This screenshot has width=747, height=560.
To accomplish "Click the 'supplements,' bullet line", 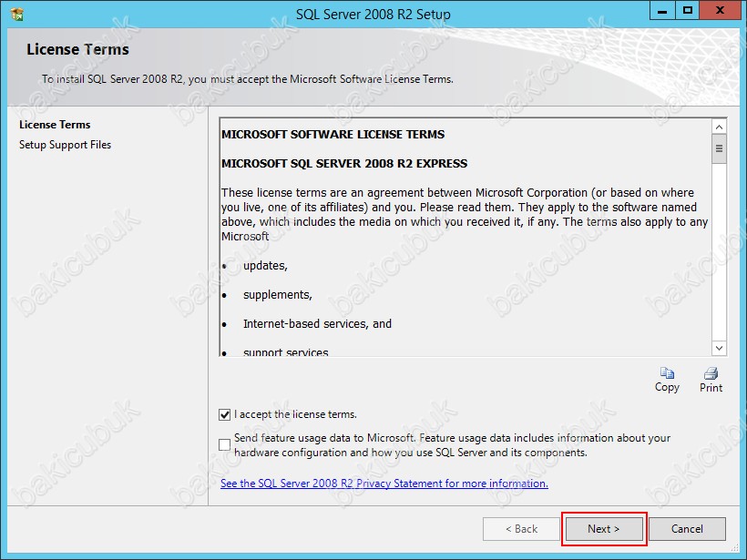I will pos(277,295).
